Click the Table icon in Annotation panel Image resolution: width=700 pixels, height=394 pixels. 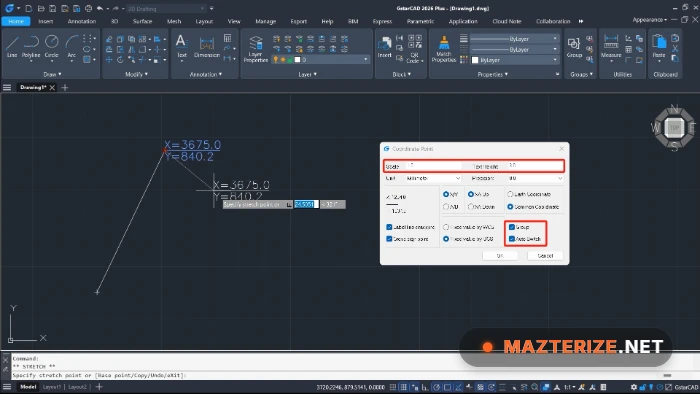coord(228,38)
